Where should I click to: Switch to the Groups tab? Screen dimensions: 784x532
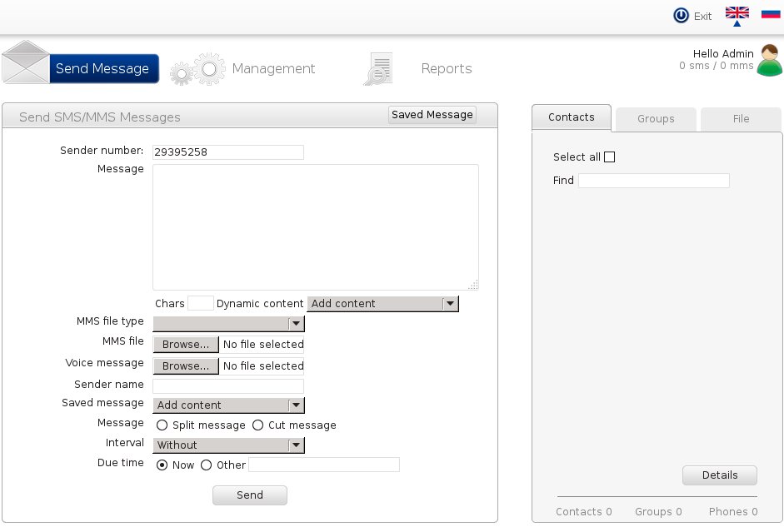(x=656, y=119)
